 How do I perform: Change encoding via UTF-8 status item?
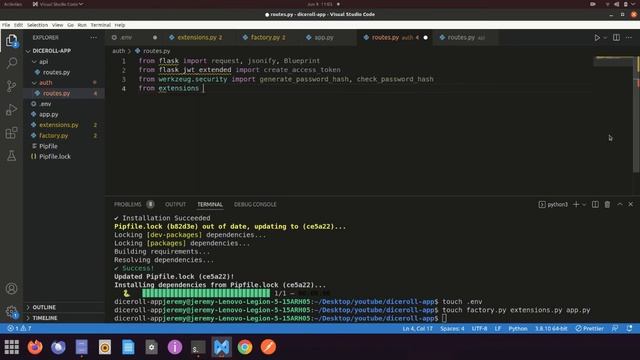(x=479, y=328)
